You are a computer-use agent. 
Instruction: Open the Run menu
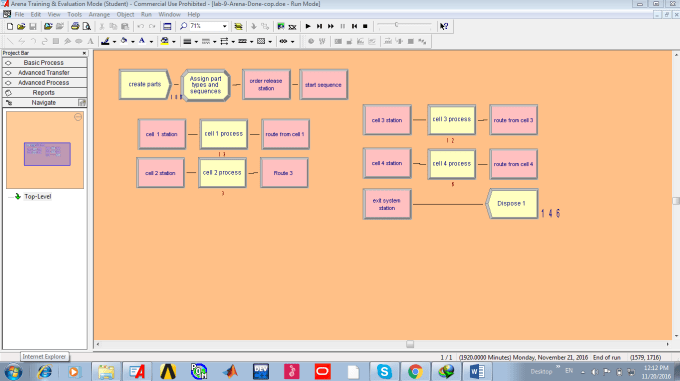click(146, 14)
